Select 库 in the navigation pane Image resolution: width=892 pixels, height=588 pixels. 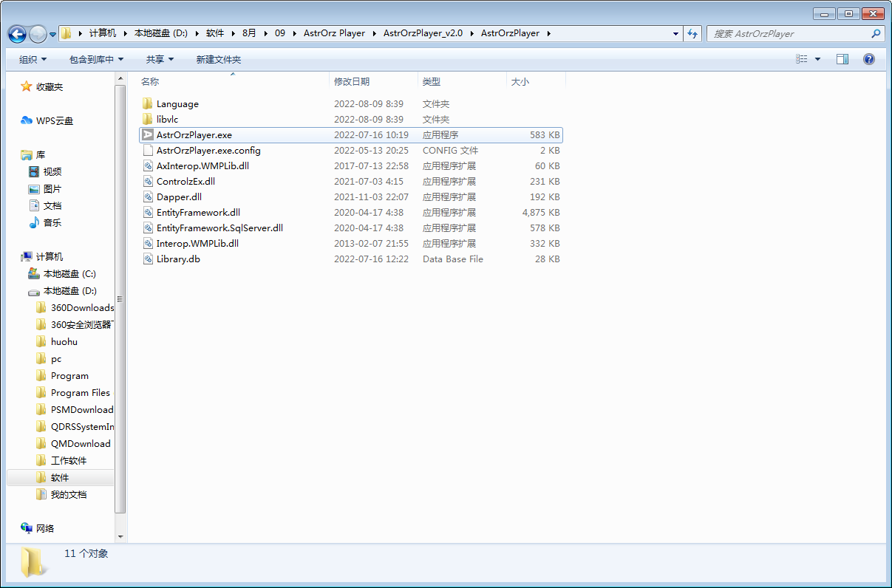tap(41, 155)
